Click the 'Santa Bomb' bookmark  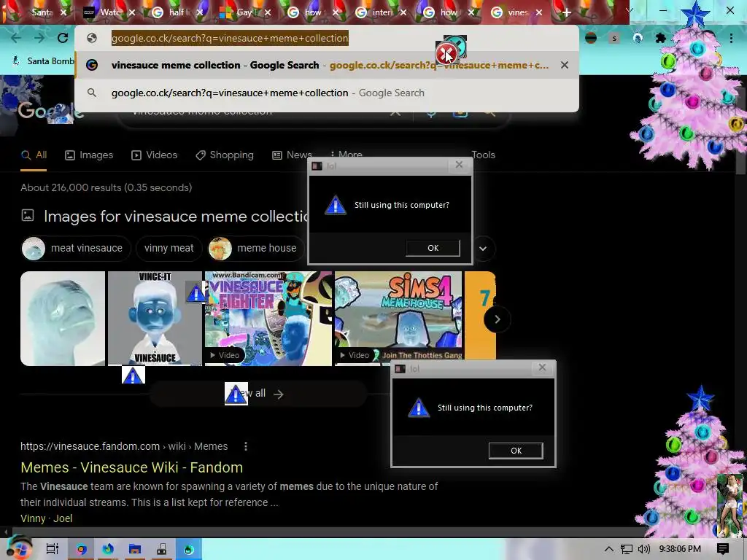point(43,61)
